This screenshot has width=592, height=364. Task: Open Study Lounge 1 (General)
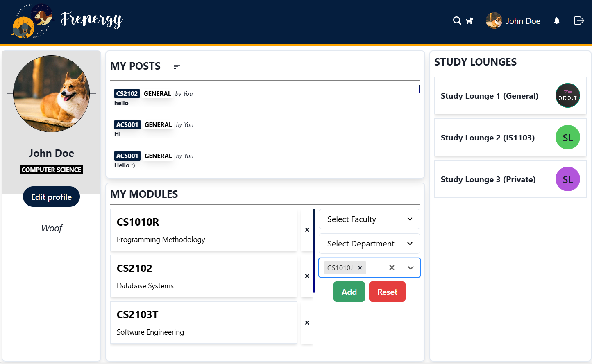click(x=510, y=95)
